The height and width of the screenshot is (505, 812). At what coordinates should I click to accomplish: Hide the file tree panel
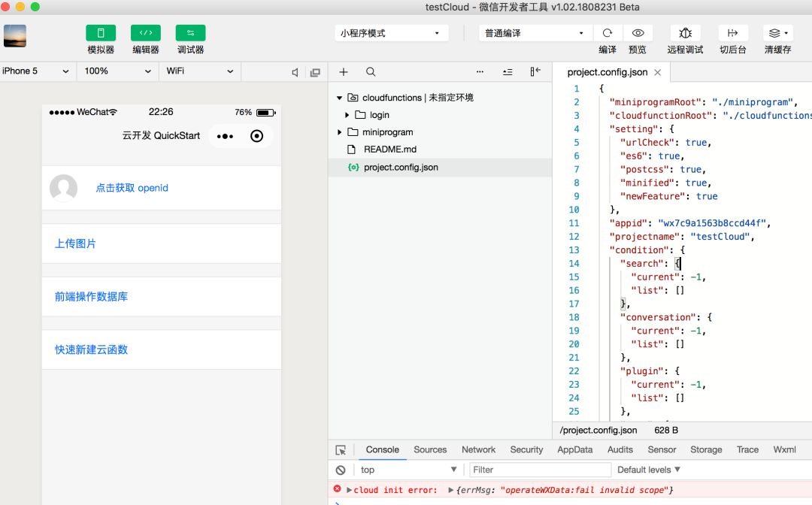[x=535, y=71]
